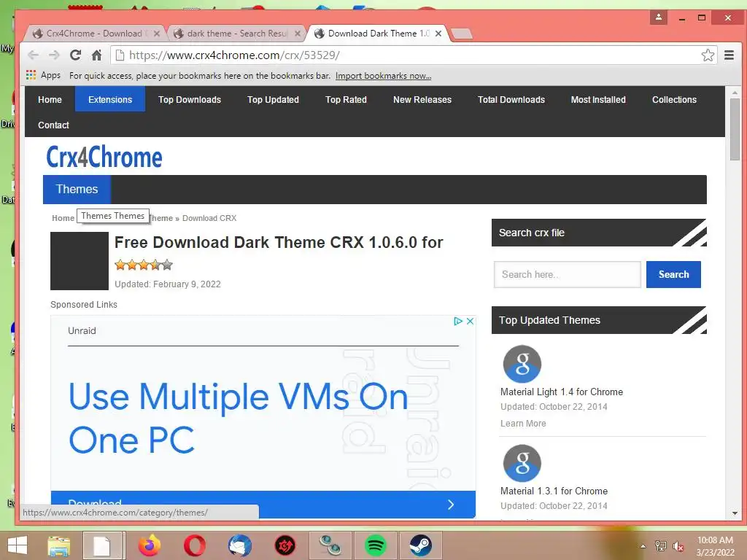Close the dark theme search results tab
747x560 pixels.
point(298,34)
